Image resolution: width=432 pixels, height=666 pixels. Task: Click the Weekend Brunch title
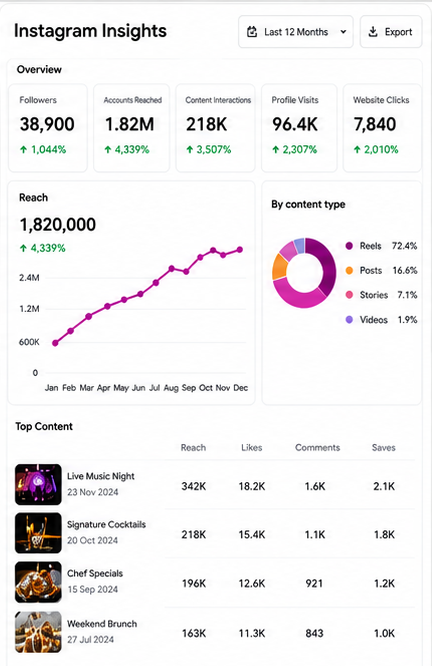coord(102,624)
